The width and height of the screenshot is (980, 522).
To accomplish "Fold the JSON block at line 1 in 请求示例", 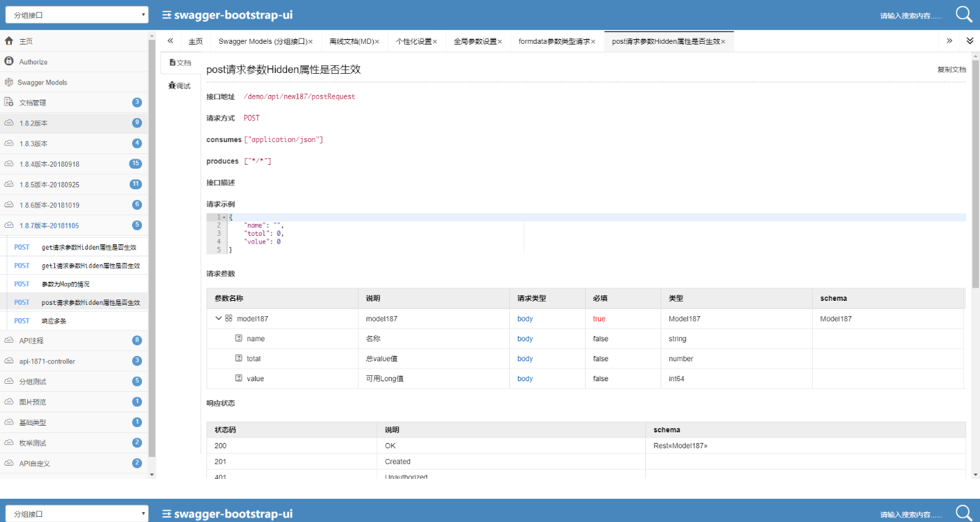I will tap(224, 218).
